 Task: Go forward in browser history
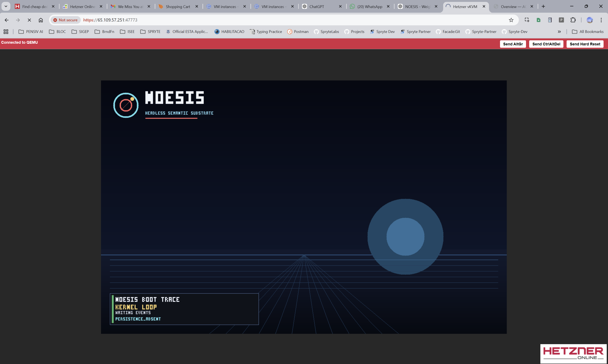pyautogui.click(x=18, y=20)
